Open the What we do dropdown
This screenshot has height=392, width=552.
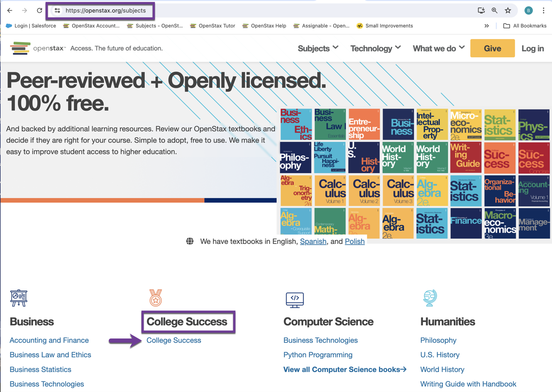coord(438,48)
